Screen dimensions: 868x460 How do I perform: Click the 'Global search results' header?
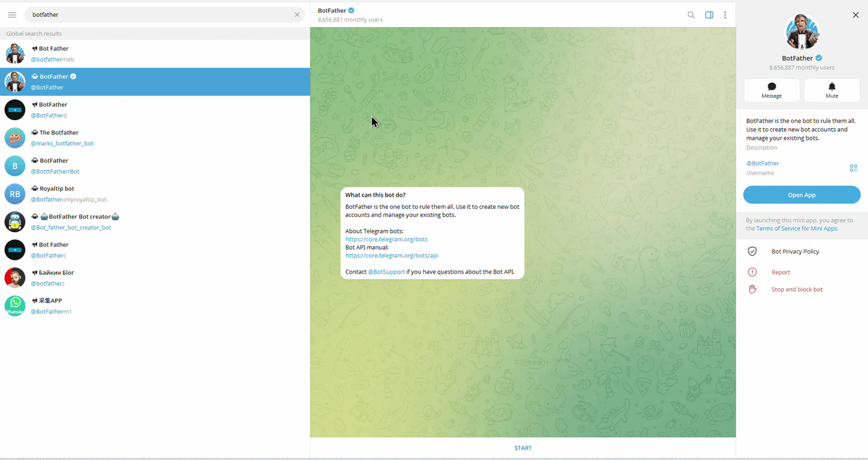click(x=34, y=34)
